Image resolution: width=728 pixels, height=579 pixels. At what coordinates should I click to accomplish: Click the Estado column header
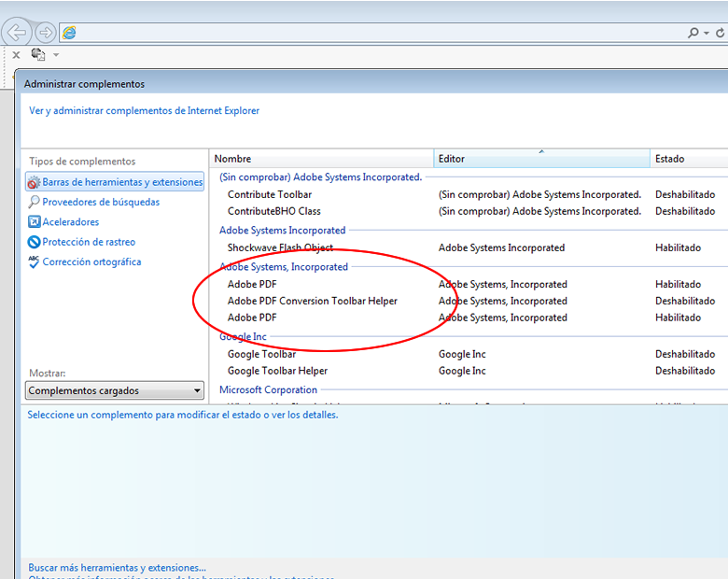(686, 159)
